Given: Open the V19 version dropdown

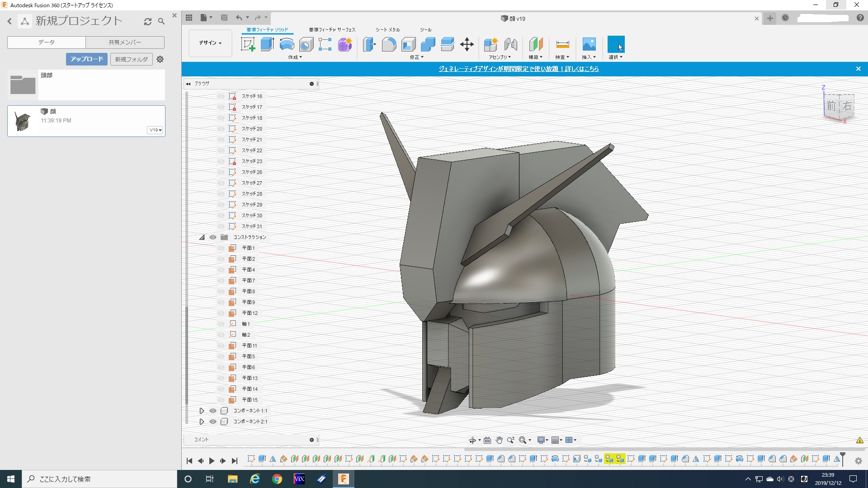Looking at the screenshot, I should pos(155,130).
